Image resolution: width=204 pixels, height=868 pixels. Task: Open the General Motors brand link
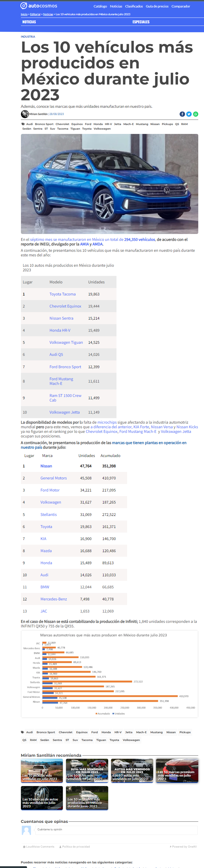(54, 478)
